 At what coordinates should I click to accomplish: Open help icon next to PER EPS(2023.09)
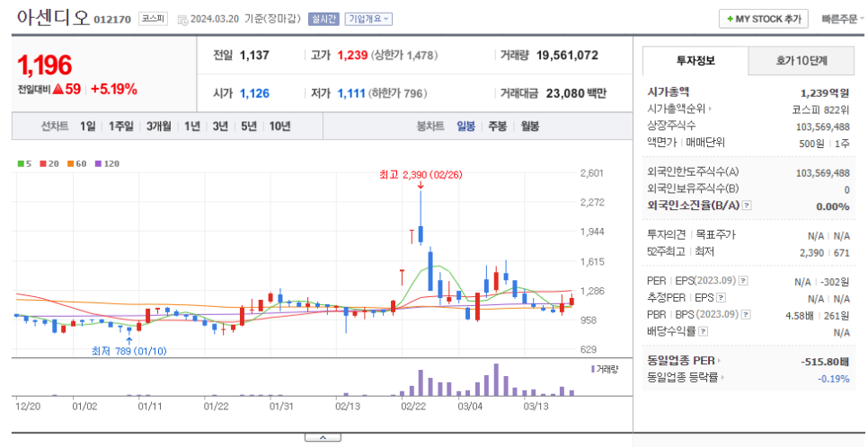743,281
